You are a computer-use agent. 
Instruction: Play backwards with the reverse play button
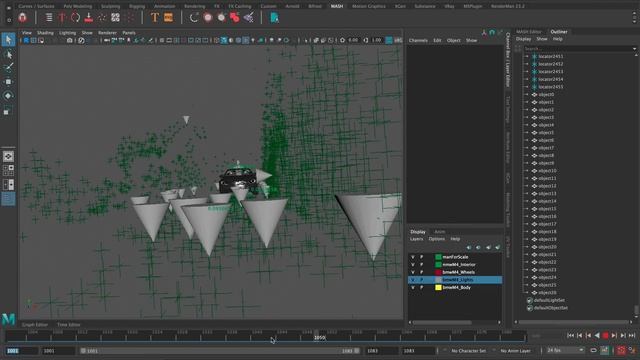click(x=597, y=335)
